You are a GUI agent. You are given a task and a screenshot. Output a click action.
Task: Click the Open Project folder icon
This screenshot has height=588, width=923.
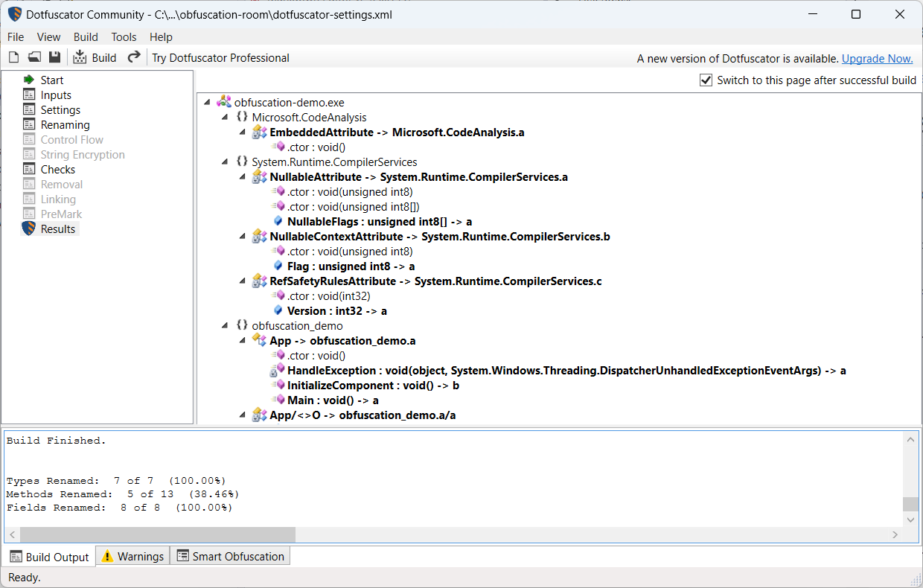click(34, 57)
